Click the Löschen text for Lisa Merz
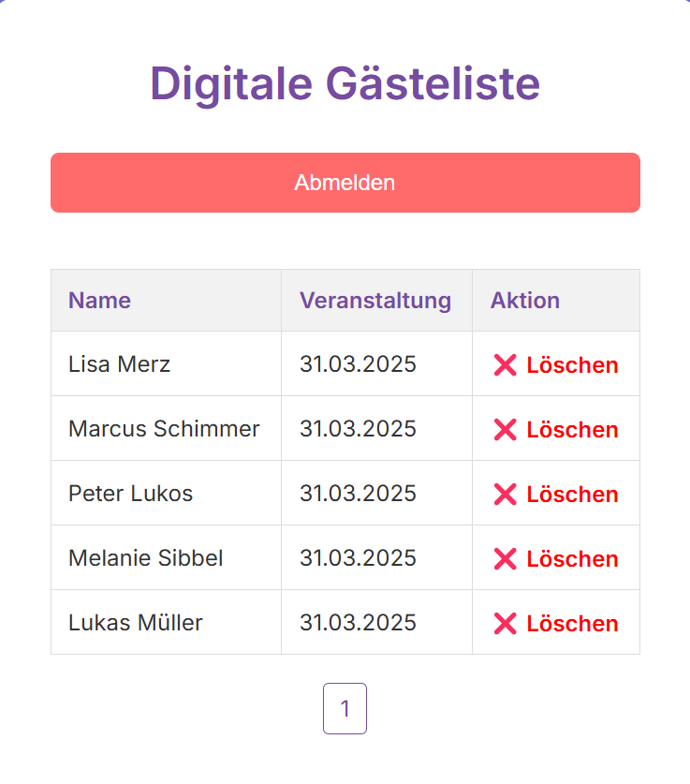Viewport: 690px width, 784px height. tap(572, 365)
